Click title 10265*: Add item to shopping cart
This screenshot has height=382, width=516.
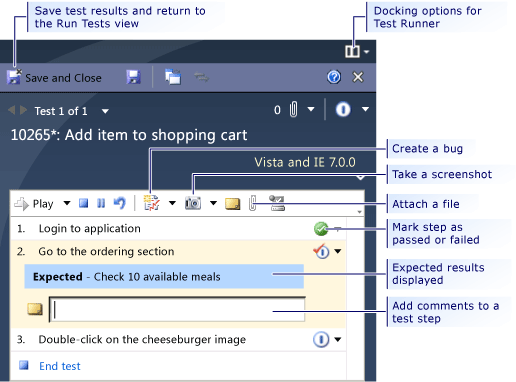[129, 135]
